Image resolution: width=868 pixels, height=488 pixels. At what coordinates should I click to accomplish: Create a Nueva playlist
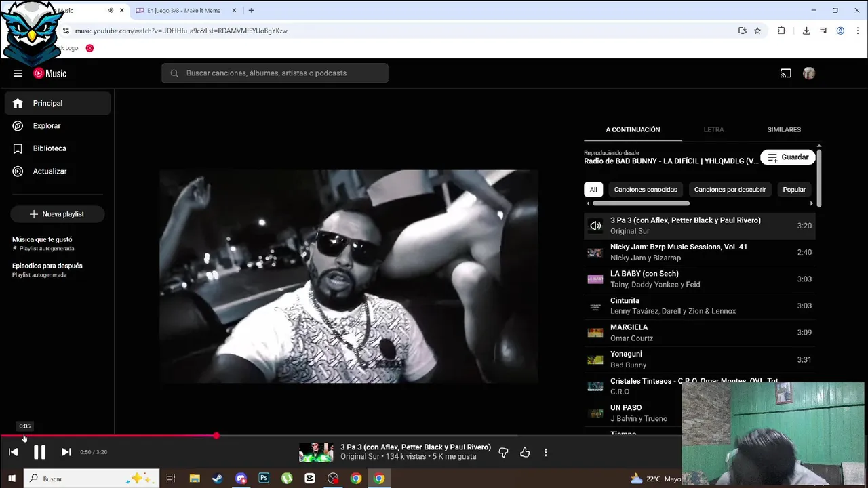click(57, 214)
